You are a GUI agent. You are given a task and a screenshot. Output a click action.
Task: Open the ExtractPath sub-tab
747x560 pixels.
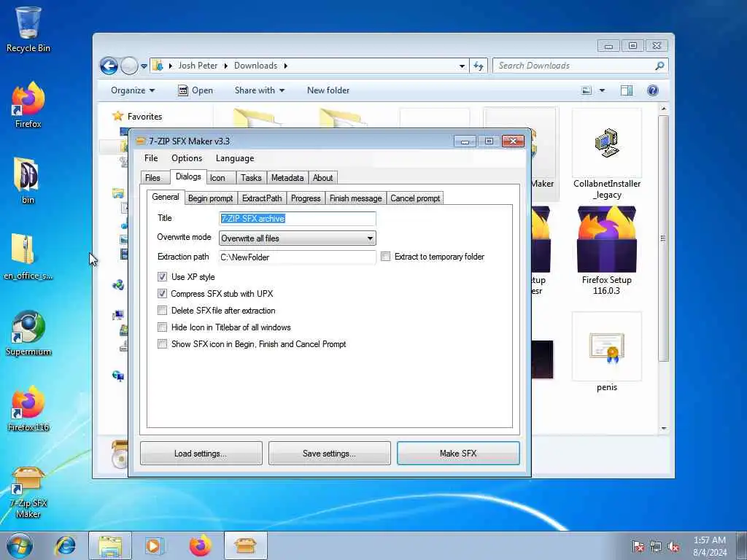[262, 198]
